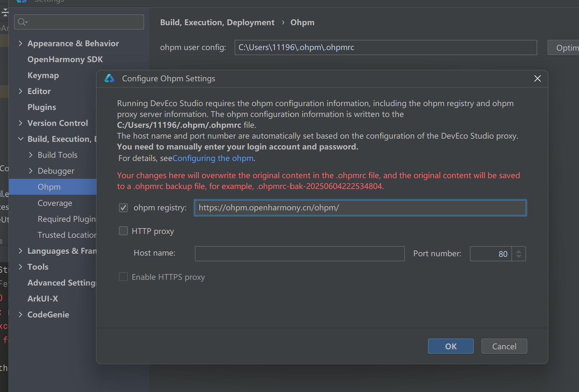579x392 pixels.
Task: Click OK to confirm ohpm settings
Action: coord(451,346)
